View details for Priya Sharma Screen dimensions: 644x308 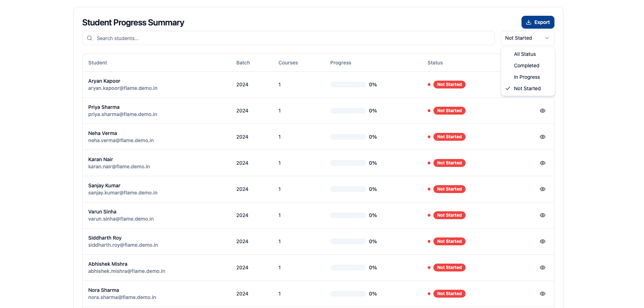point(543,111)
